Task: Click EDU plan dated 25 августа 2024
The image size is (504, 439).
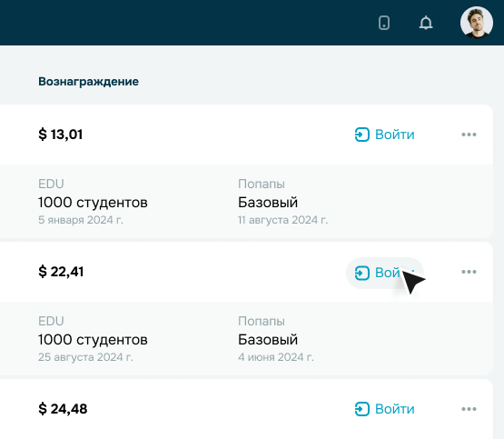Action: coord(93,339)
